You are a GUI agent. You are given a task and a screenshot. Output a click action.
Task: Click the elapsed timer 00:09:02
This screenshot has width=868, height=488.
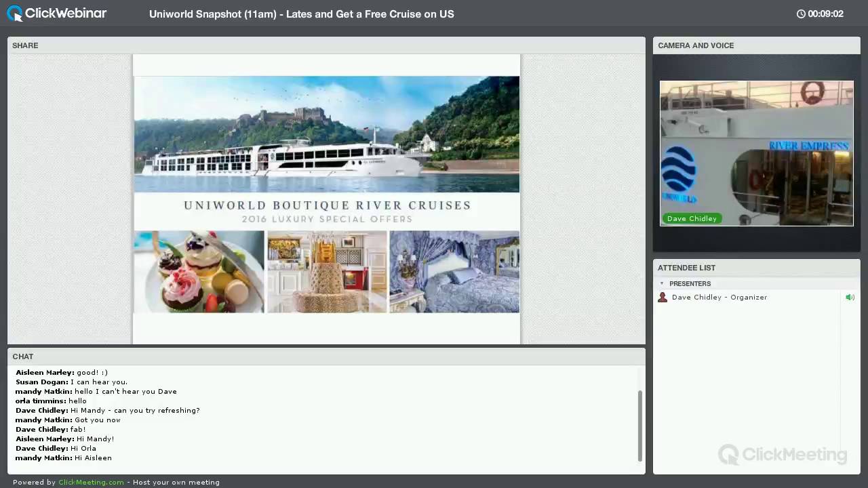[825, 14]
